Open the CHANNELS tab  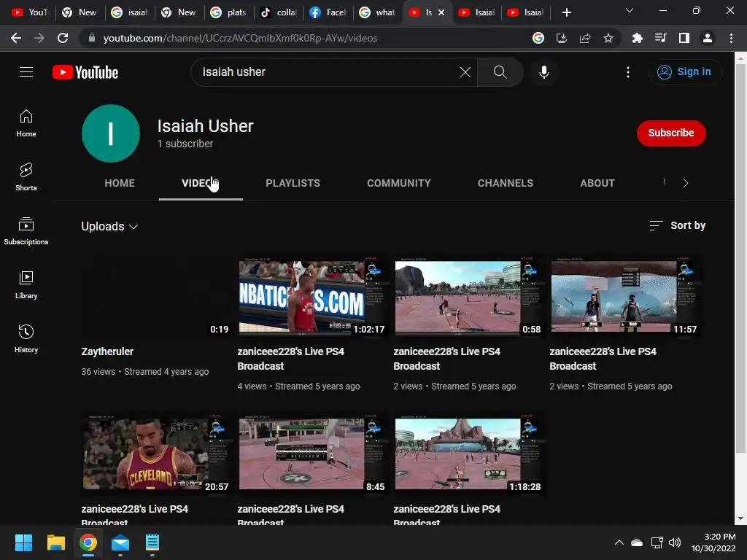click(505, 183)
